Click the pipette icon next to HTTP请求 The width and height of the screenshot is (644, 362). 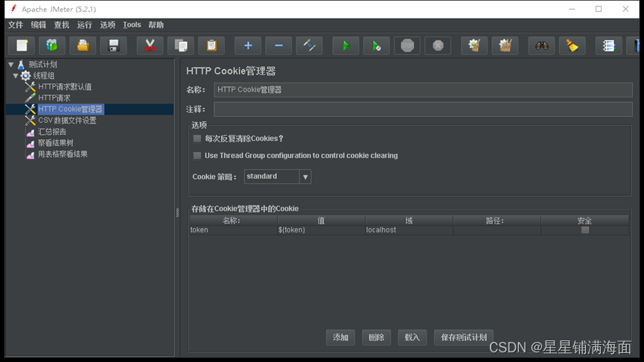(30, 98)
